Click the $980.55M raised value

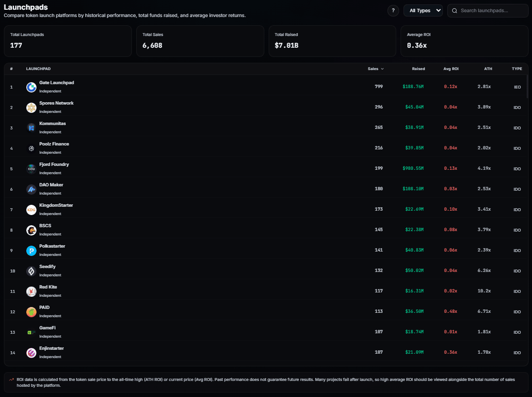pos(413,168)
